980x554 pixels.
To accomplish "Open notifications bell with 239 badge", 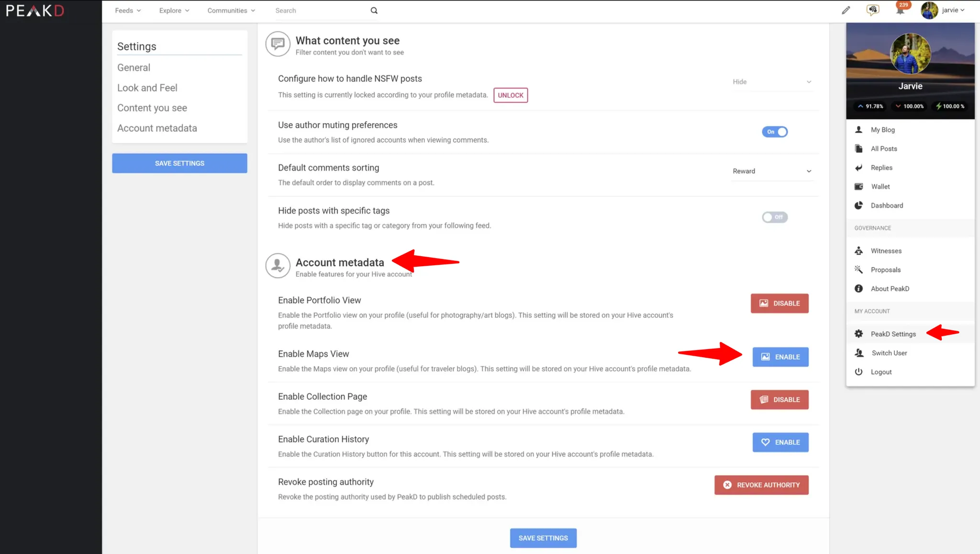I will (901, 9).
